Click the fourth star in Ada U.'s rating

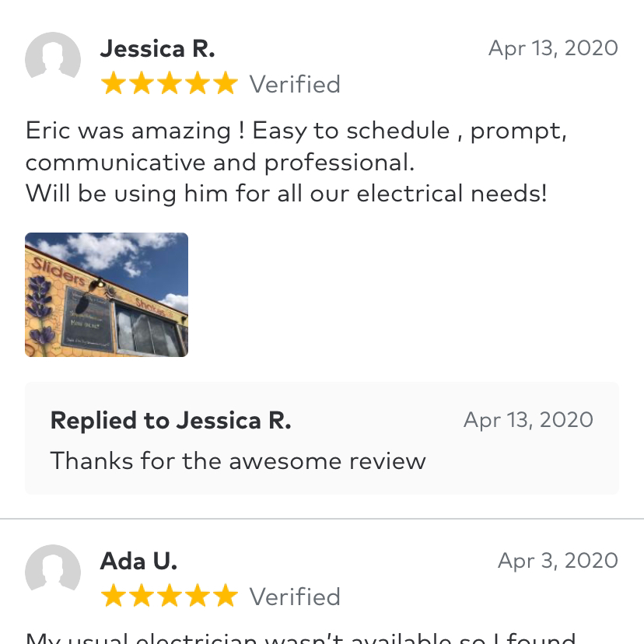coord(198,596)
